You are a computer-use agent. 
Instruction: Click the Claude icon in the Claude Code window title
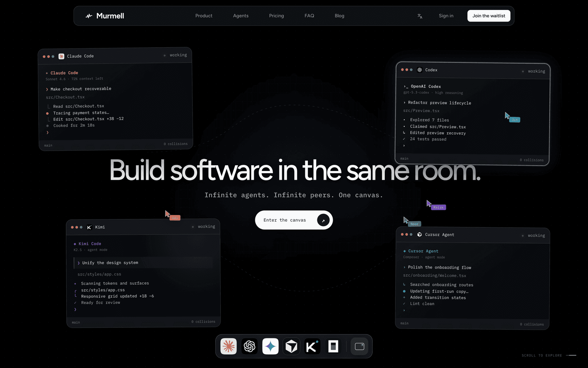pos(61,56)
